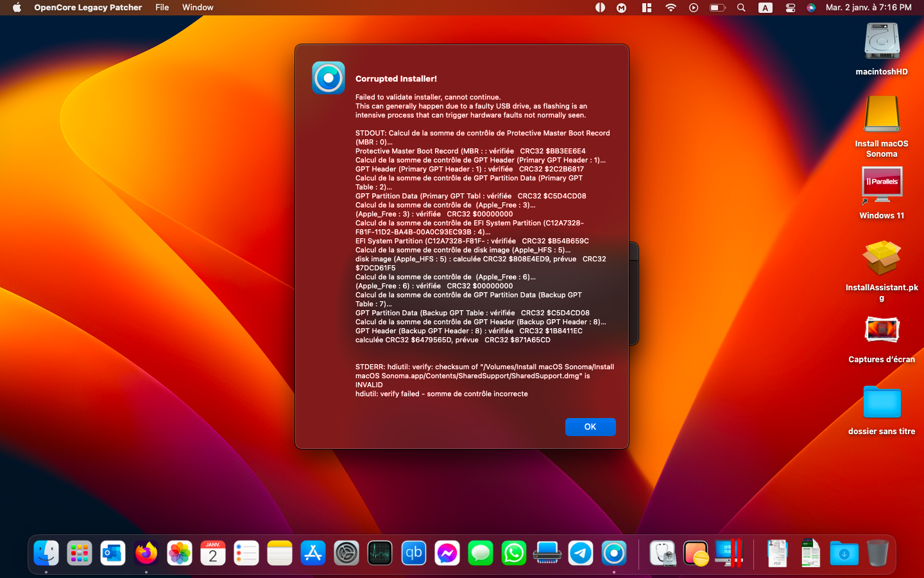This screenshot has height=578, width=924.
Task: Click the OpenCore Patcher logo in the dialog
Action: [329, 78]
